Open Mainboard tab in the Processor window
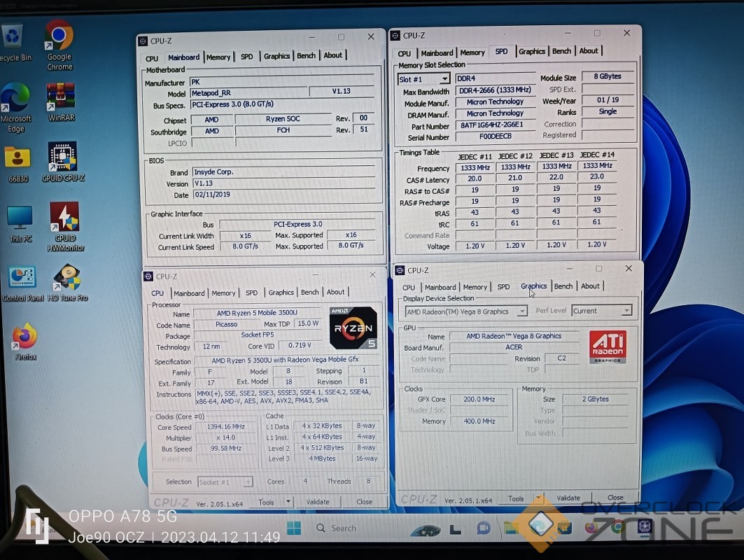Image resolution: width=744 pixels, height=560 pixels. [x=189, y=293]
